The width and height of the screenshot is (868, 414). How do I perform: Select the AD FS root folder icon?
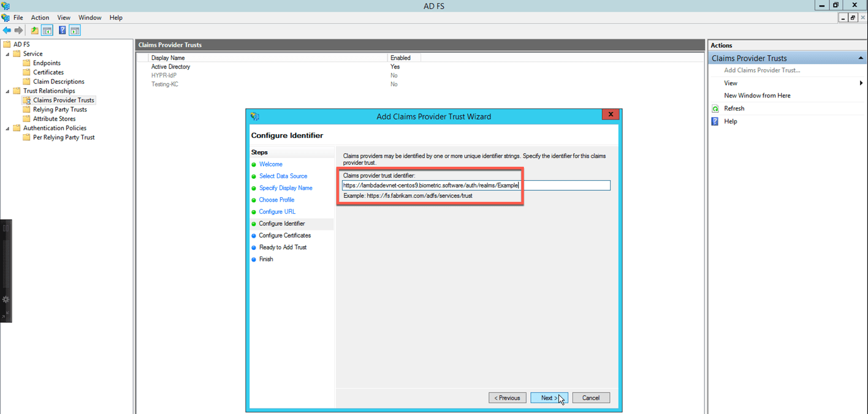7,43
